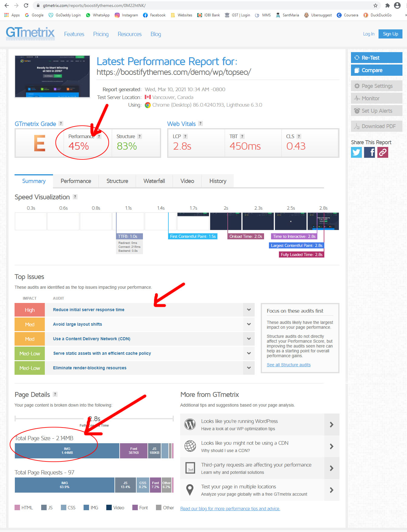Switch to the Waterfall tab
The image size is (407, 532).
coord(154,181)
